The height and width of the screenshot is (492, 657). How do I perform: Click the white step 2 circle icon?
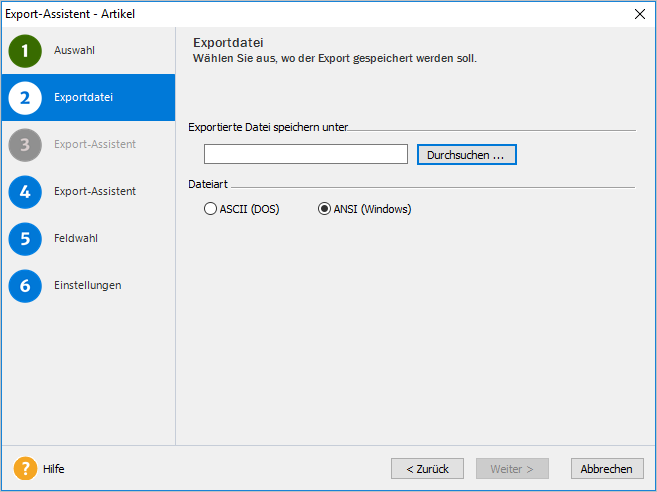tap(25, 98)
